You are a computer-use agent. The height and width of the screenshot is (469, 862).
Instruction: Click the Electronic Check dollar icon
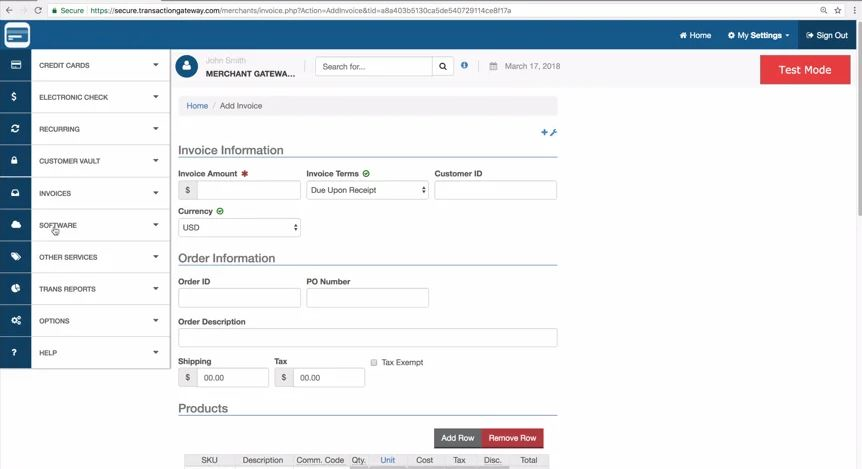(x=15, y=97)
